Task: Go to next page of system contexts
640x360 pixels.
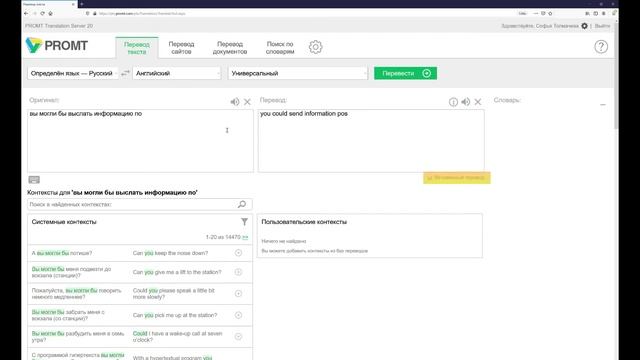Action: (245, 237)
